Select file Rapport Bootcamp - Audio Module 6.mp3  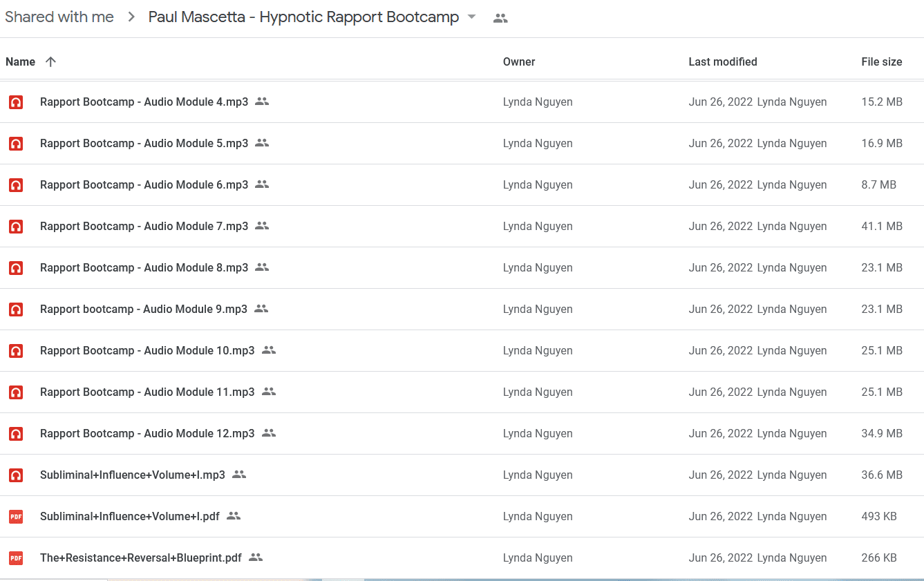tap(144, 184)
